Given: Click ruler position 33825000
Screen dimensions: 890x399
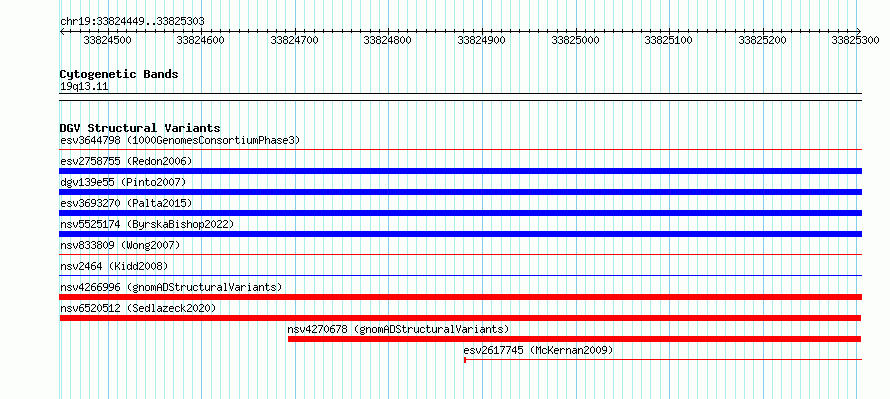Looking at the screenshot, I should tap(576, 40).
